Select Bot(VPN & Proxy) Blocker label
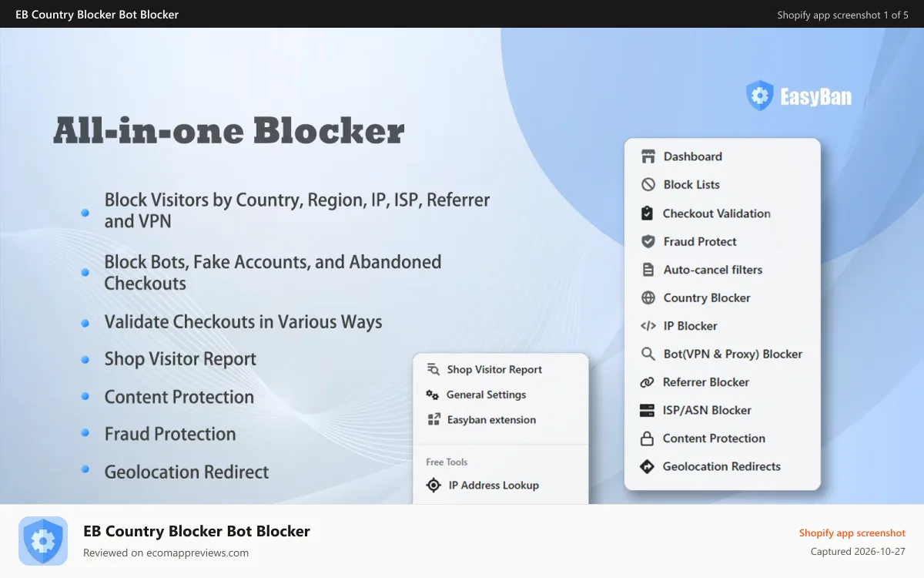Image resolution: width=924 pixels, height=578 pixels. point(733,354)
